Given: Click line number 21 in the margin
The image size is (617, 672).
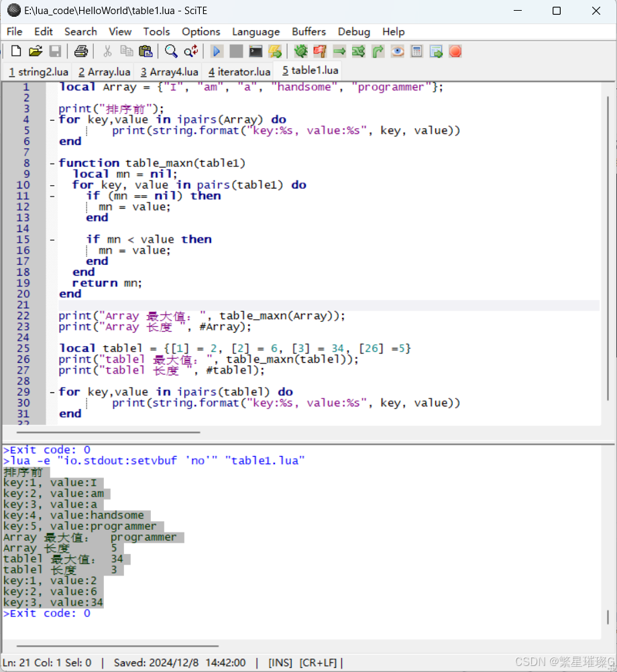Looking at the screenshot, I should tap(23, 304).
